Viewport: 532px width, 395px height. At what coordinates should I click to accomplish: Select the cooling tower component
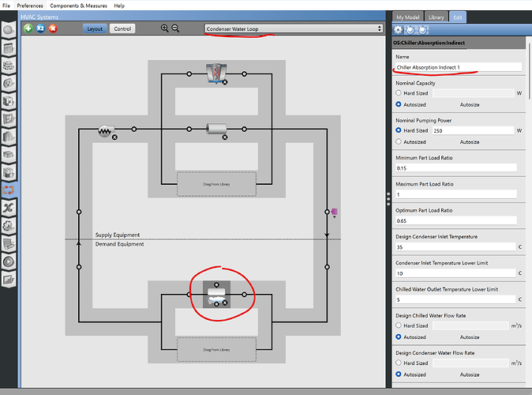coord(215,73)
